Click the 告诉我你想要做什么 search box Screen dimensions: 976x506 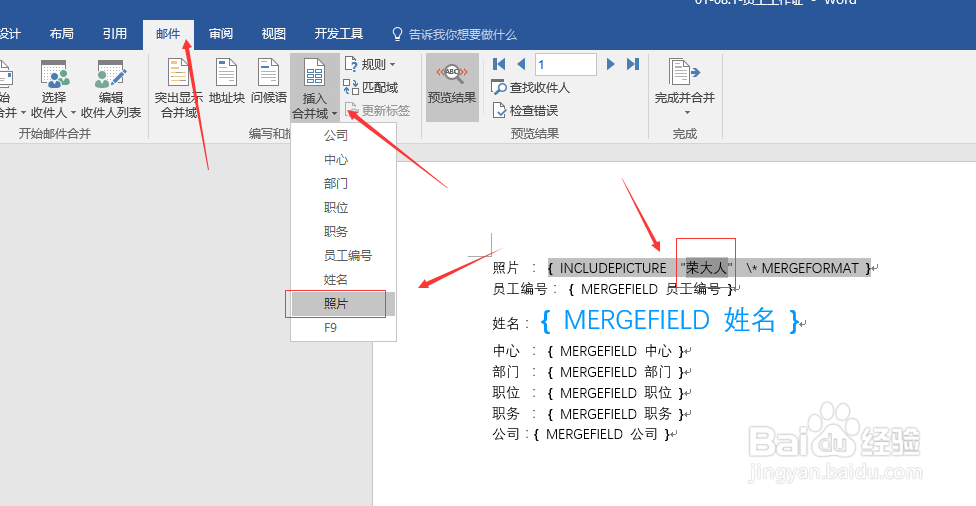click(x=454, y=35)
